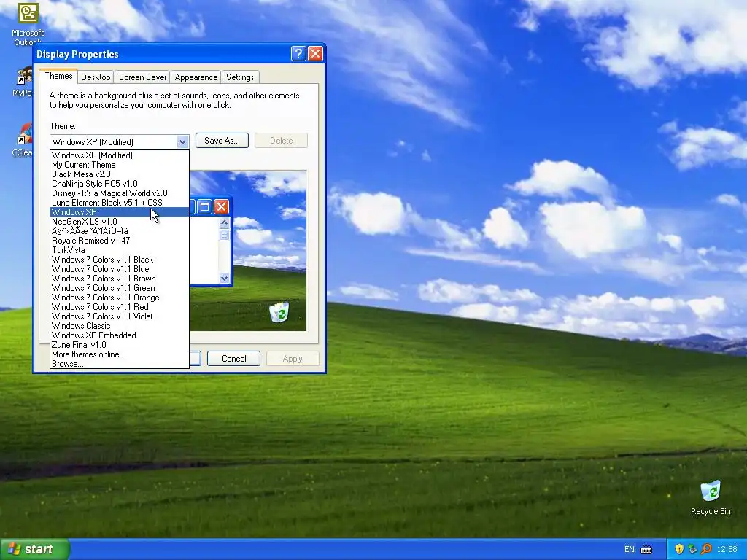Image resolution: width=747 pixels, height=560 pixels.
Task: Select Royale Remixed v1.47 theme
Action: click(x=119, y=241)
